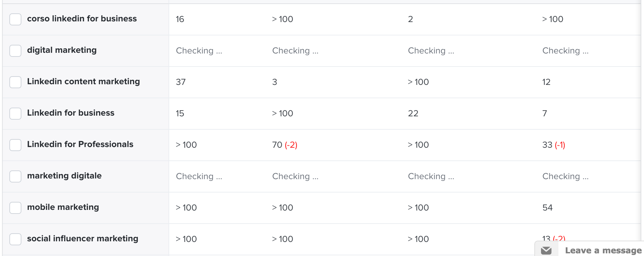The width and height of the screenshot is (644, 256).
Task: Enable the marketing digitale checkbox
Action: (x=15, y=176)
